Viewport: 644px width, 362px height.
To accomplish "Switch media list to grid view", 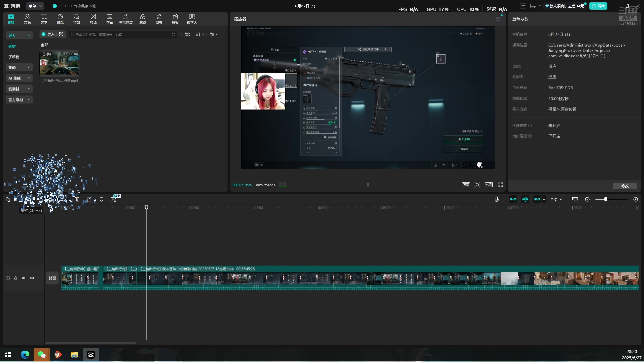I will [187, 34].
